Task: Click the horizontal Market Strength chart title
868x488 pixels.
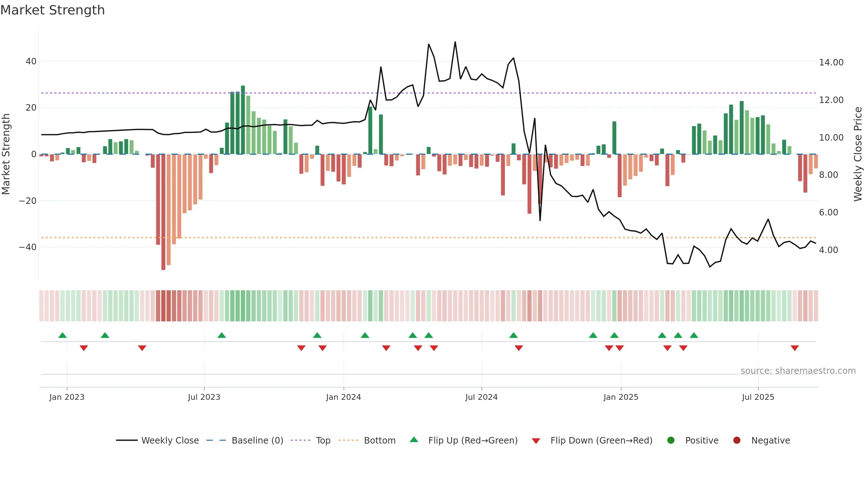Action: coord(52,10)
